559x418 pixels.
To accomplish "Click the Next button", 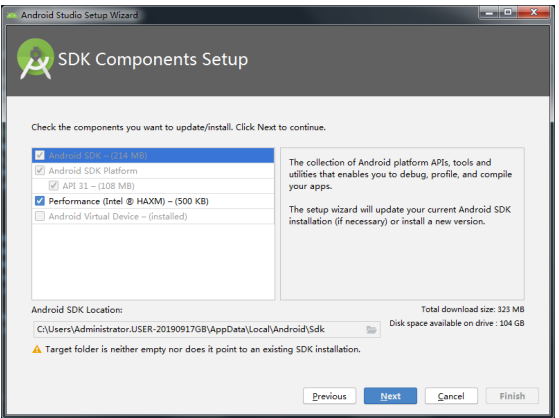I will (390, 396).
